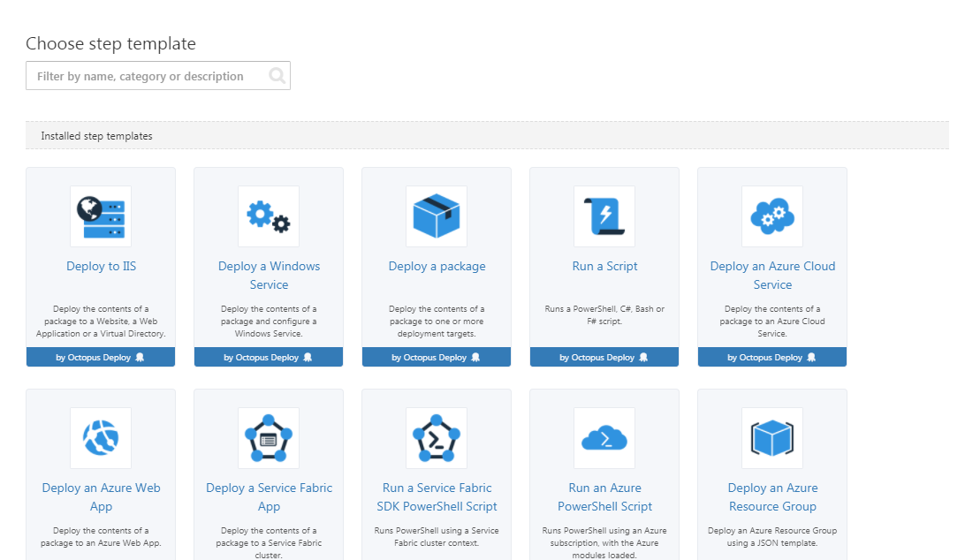Click the Service Fabric App cluster icon
The width and height of the screenshot is (965, 560).
pyautogui.click(x=268, y=437)
